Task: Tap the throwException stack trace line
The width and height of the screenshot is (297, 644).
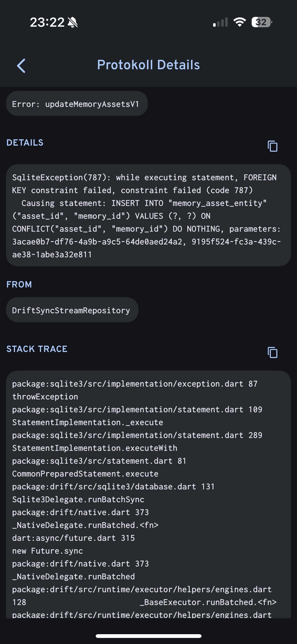Action: [45, 397]
